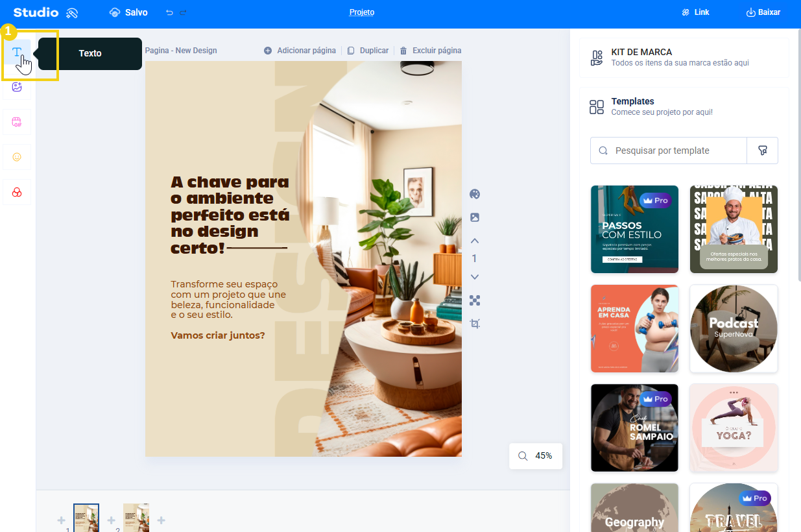Open the GIF tool in sidebar
Viewport: 801px width, 532px height.
17,122
